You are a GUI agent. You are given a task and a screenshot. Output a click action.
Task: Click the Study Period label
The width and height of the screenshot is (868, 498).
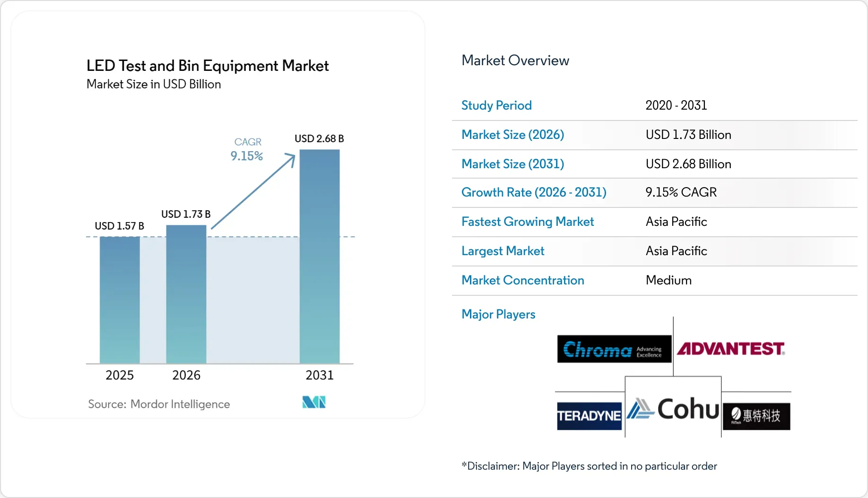tap(496, 105)
